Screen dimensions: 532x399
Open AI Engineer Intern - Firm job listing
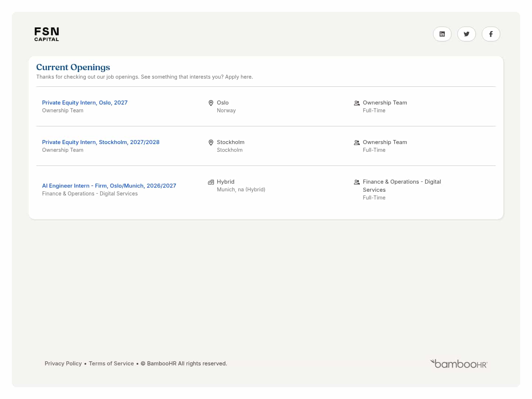click(x=109, y=186)
